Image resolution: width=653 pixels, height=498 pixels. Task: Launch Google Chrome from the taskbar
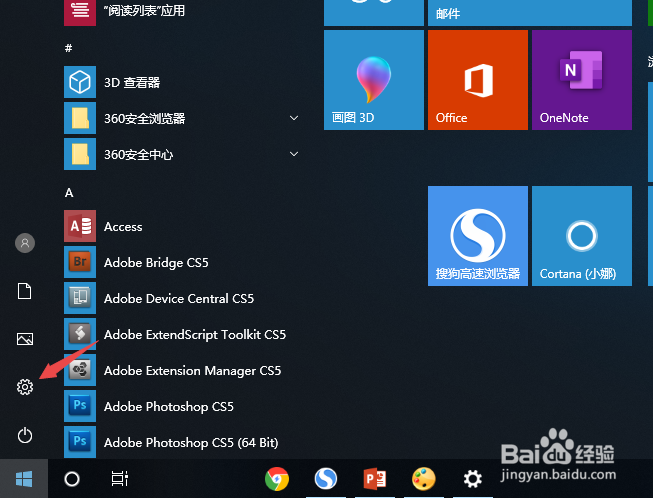point(277,479)
